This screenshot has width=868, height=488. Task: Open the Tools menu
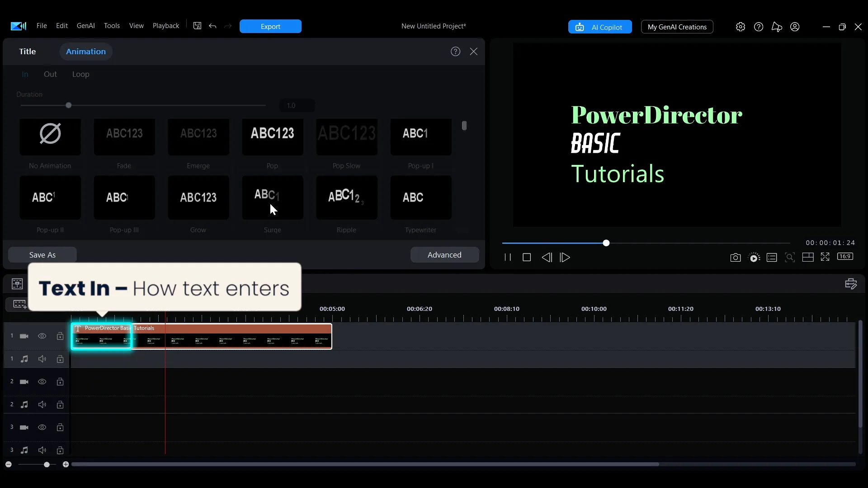pos(112,26)
